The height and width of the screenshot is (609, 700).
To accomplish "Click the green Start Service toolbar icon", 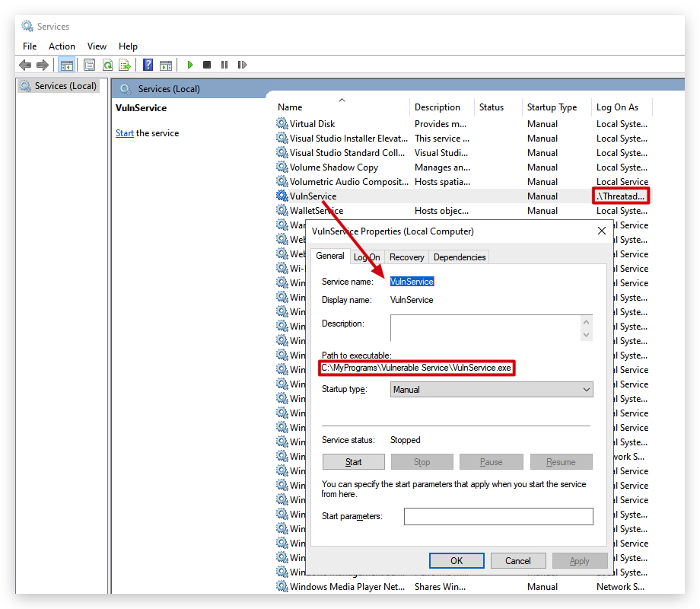I will point(189,65).
